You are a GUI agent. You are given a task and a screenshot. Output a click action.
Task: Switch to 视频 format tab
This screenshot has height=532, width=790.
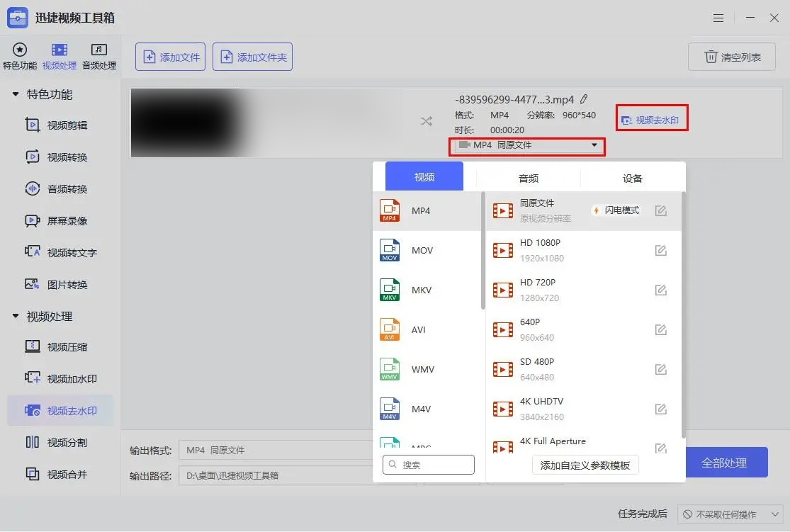tap(424, 177)
